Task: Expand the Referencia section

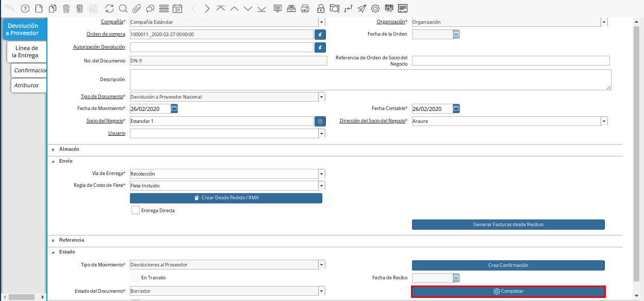Action: click(71, 240)
